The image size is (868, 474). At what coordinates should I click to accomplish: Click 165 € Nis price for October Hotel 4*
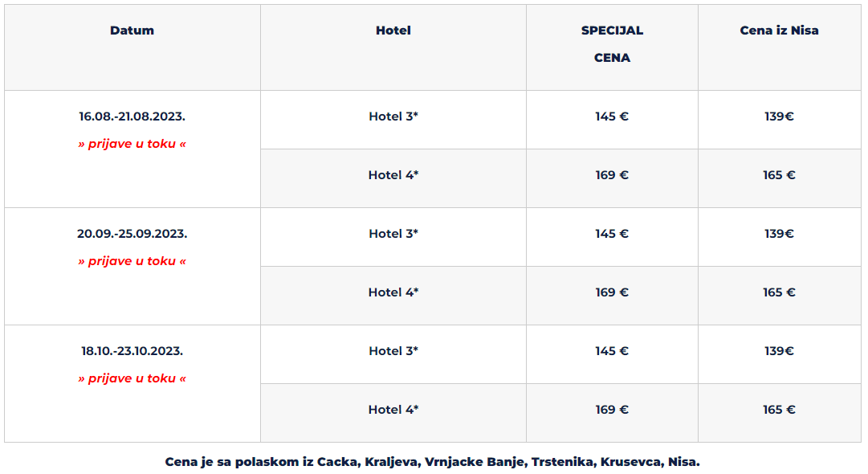click(x=779, y=410)
